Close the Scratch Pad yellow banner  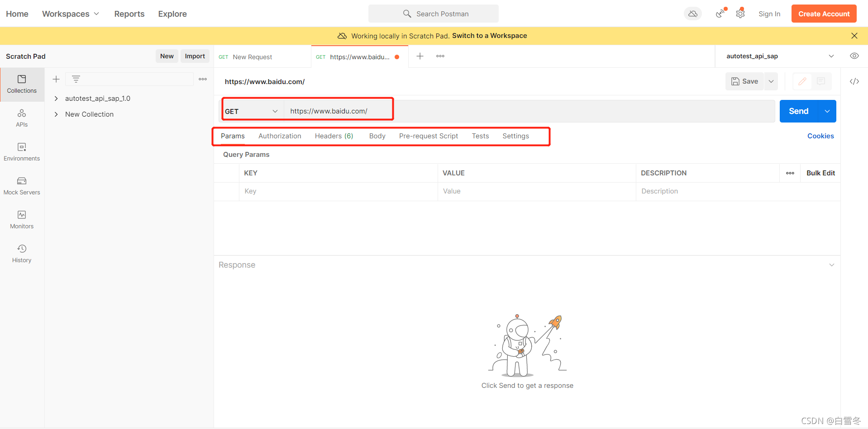coord(854,36)
